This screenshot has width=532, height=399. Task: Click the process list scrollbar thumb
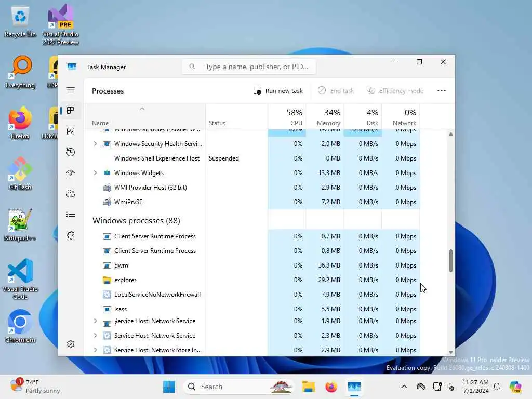[x=450, y=261]
